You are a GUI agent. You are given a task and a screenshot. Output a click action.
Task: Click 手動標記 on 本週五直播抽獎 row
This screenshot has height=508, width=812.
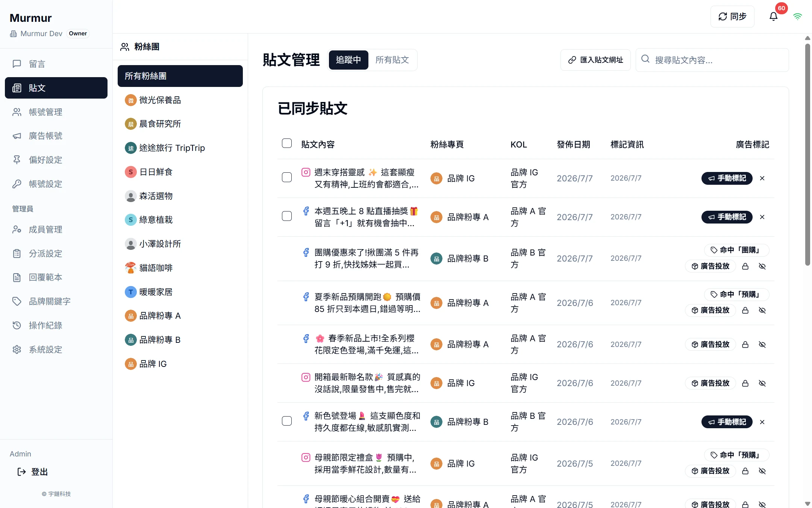click(727, 217)
